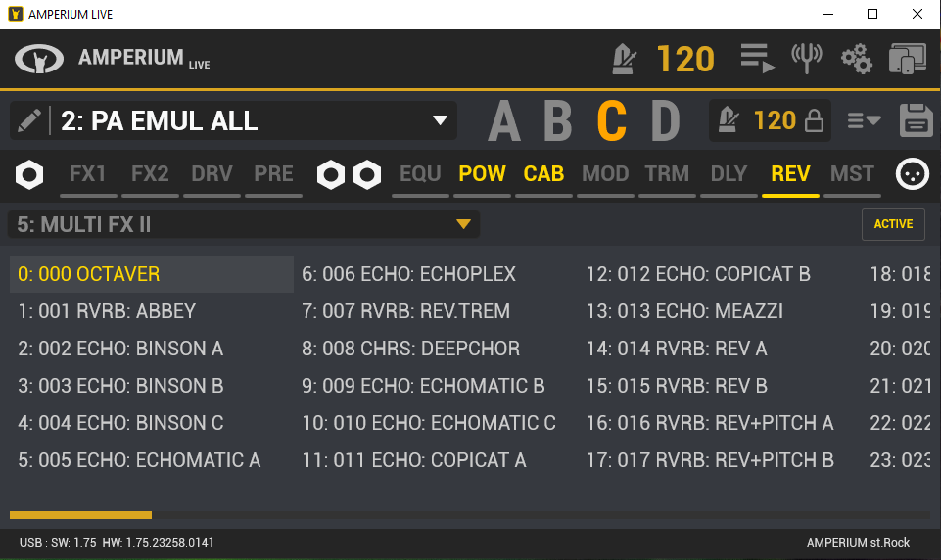Click the global tempo value 120
This screenshot has height=560, width=941.
(x=685, y=60)
